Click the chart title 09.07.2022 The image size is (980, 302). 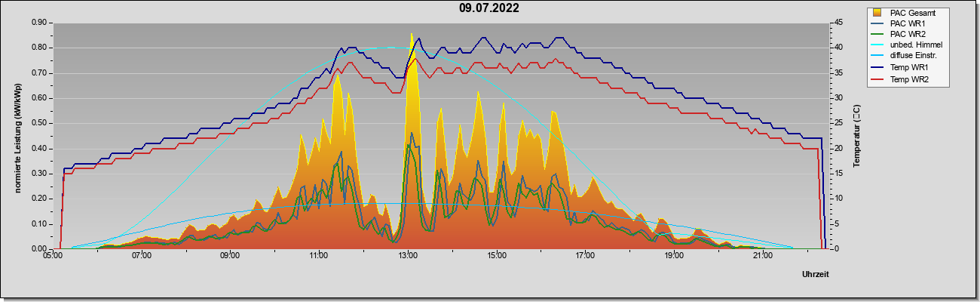pyautogui.click(x=489, y=9)
